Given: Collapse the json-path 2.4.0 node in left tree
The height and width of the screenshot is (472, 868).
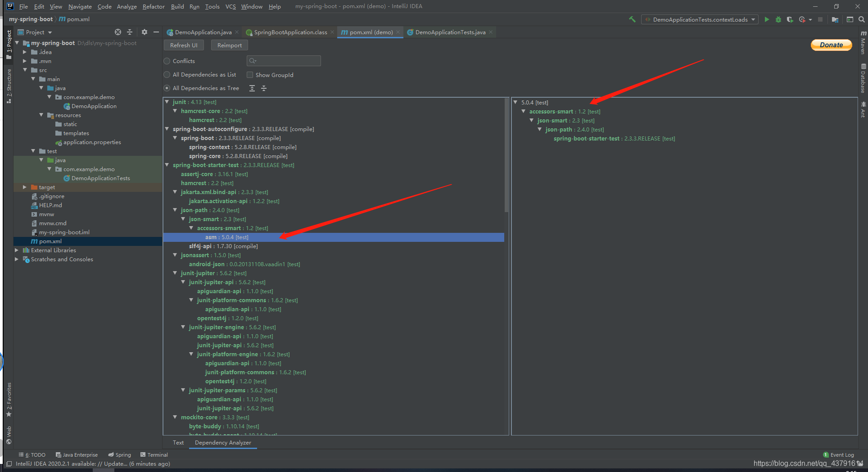Looking at the screenshot, I should pos(175,210).
